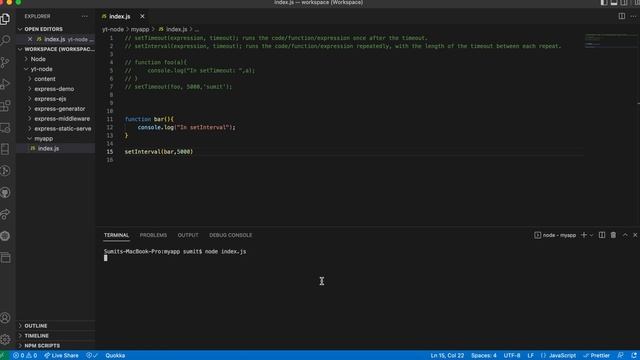Viewport: 640px width, 360px height.
Task: Close the index.js editor tab
Action: coord(142,16)
